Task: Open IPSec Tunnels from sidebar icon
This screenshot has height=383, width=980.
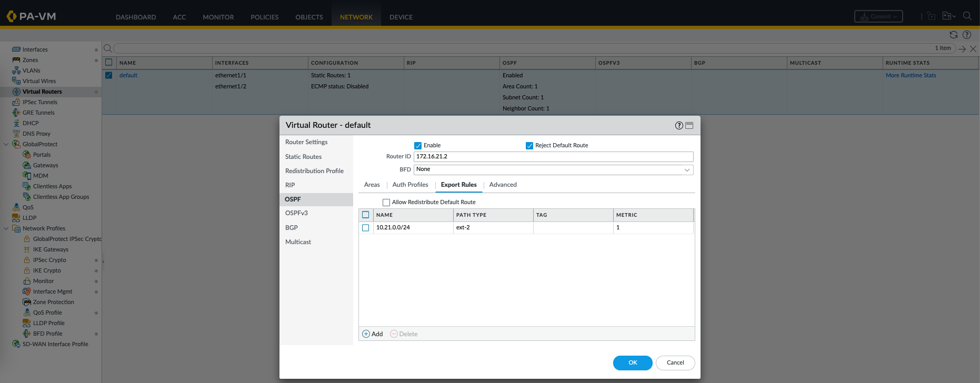Action: (16, 102)
